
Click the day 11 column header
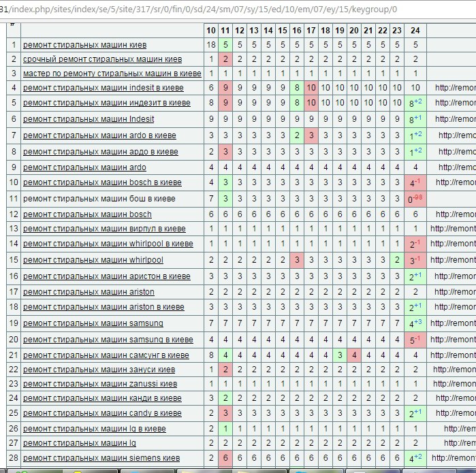tap(225, 31)
